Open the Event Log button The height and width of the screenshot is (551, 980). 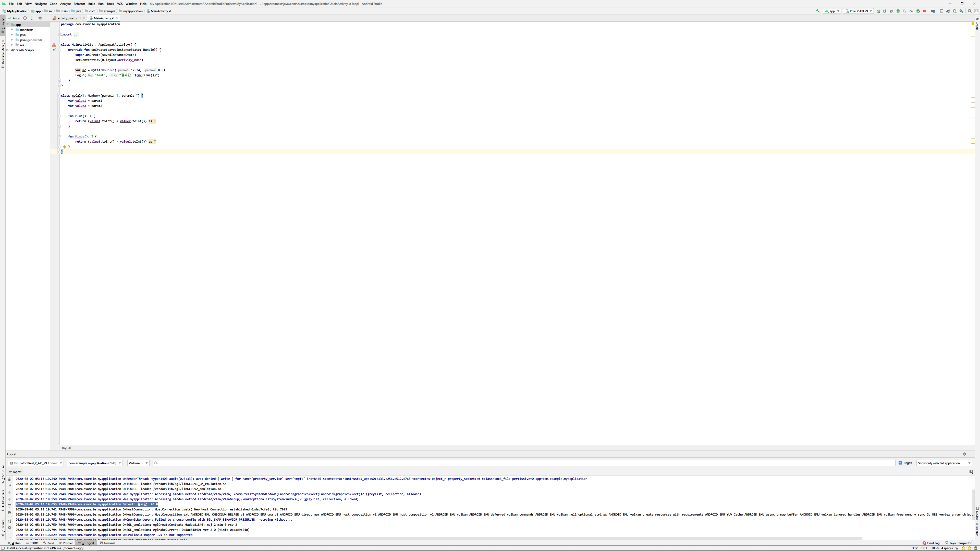(x=931, y=543)
